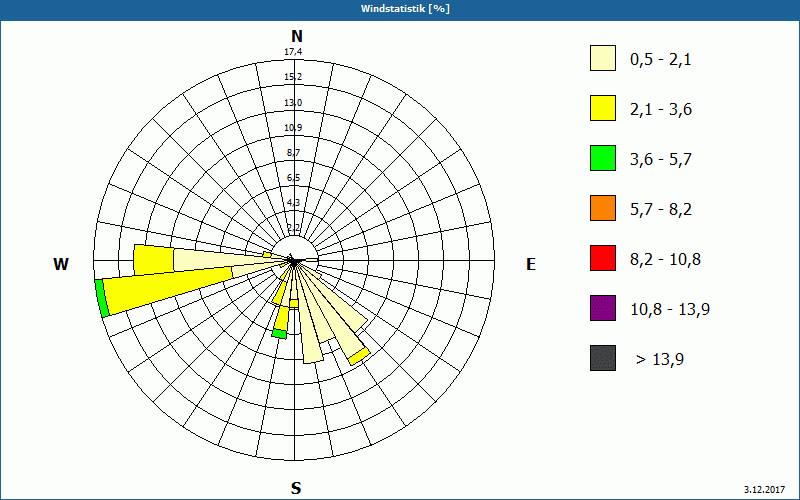Screen dimensions: 800x500
Task: Click the yellow tip of the south-southeast wind bar
Action: click(359, 356)
